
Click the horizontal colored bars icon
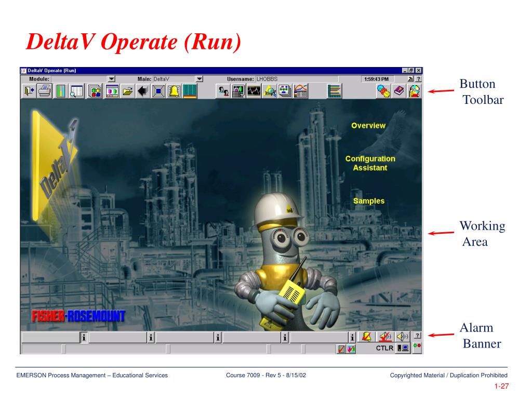pos(335,91)
